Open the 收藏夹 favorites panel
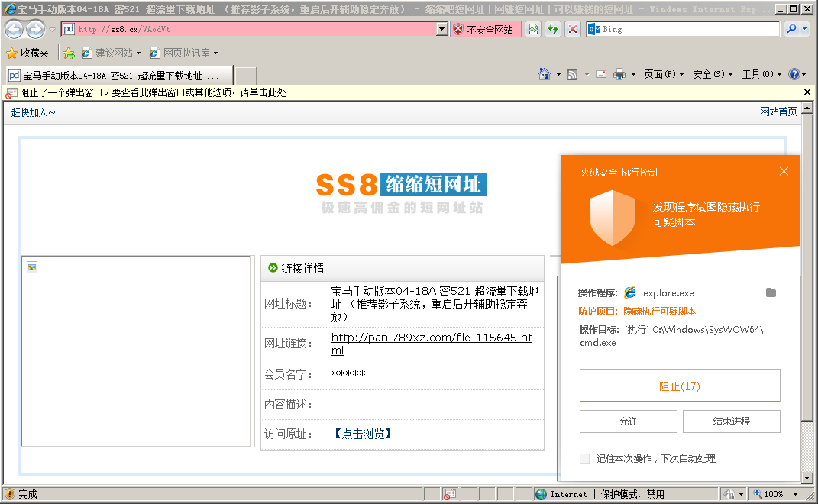The height and width of the screenshot is (504, 818). (x=27, y=53)
